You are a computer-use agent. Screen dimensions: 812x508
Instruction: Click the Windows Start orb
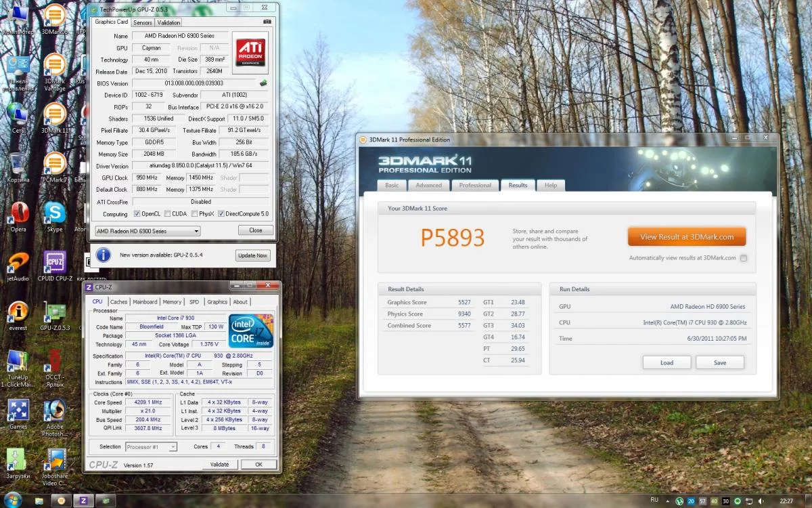[x=13, y=500]
